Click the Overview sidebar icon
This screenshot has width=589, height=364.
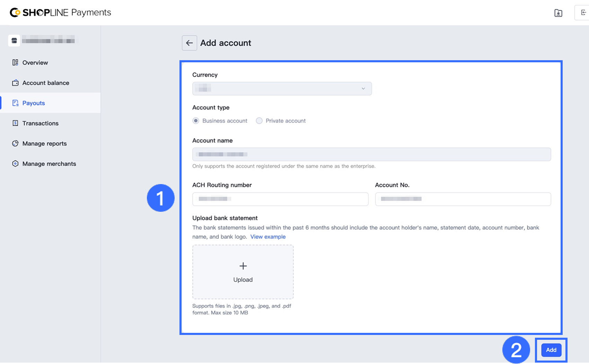tap(15, 63)
